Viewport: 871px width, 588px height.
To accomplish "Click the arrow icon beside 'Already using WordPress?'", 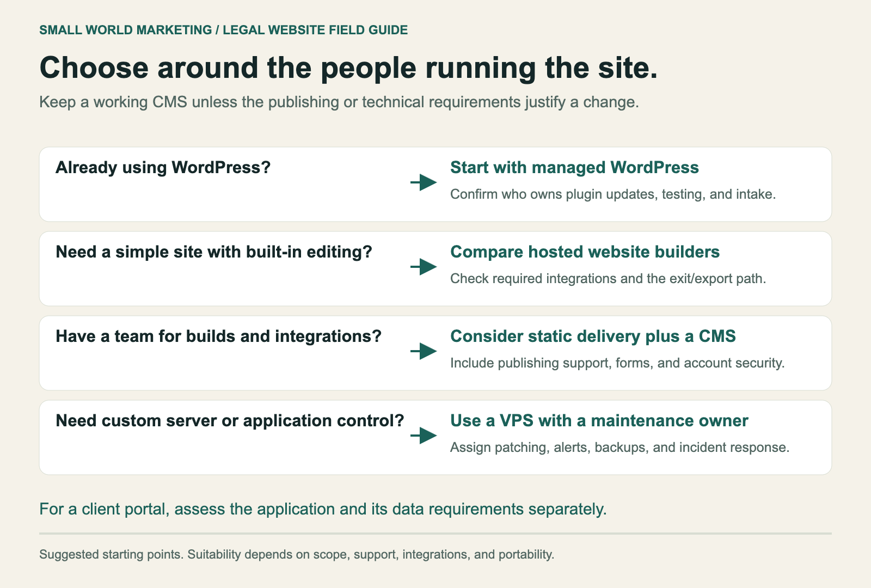I will 424,182.
